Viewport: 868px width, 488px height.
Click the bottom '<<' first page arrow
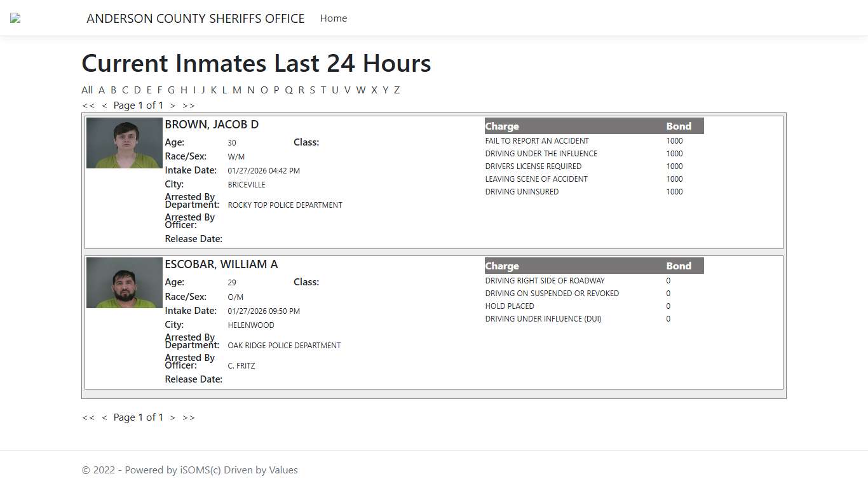click(x=88, y=417)
